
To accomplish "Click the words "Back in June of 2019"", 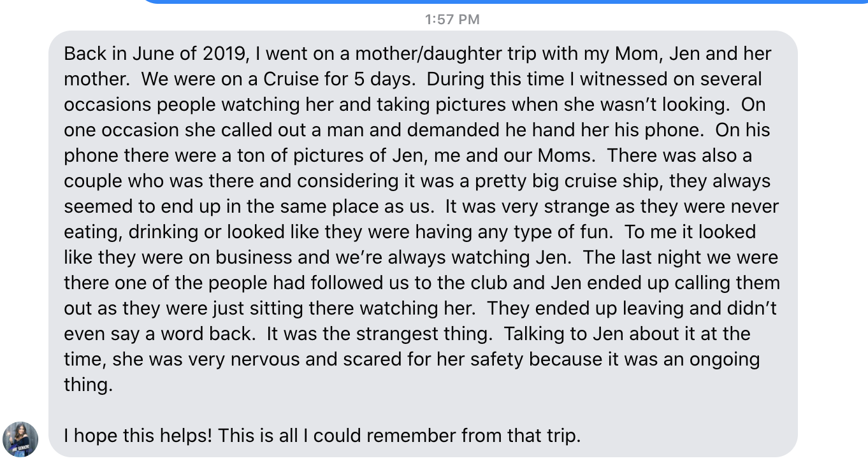I will pos(154,53).
